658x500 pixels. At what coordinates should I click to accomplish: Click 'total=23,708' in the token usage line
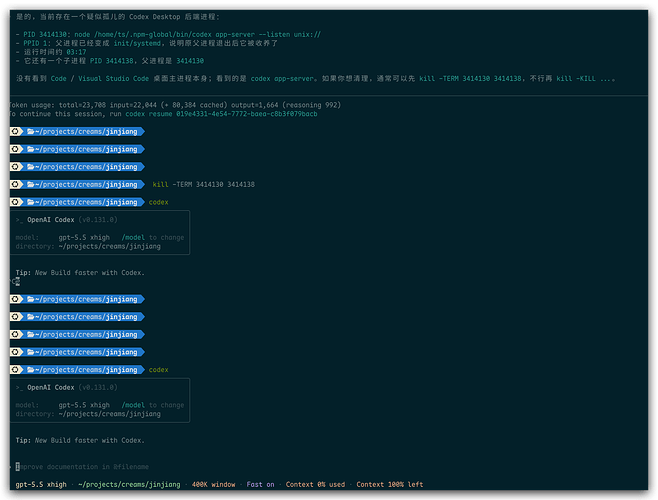point(82,105)
